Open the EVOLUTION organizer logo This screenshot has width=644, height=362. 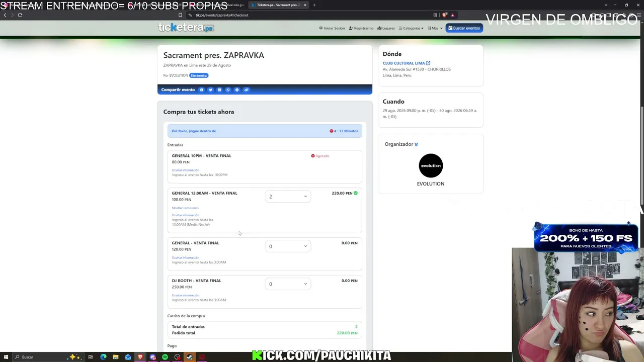(x=431, y=165)
